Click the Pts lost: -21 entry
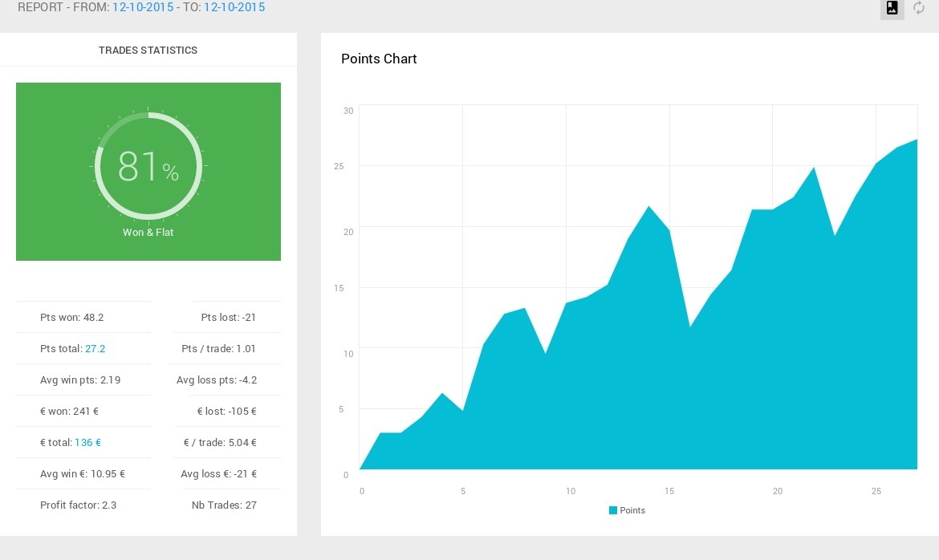The height and width of the screenshot is (560, 939). point(228,318)
